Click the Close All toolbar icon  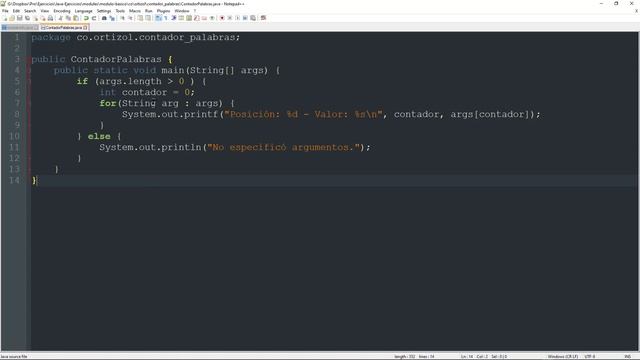coord(43,18)
